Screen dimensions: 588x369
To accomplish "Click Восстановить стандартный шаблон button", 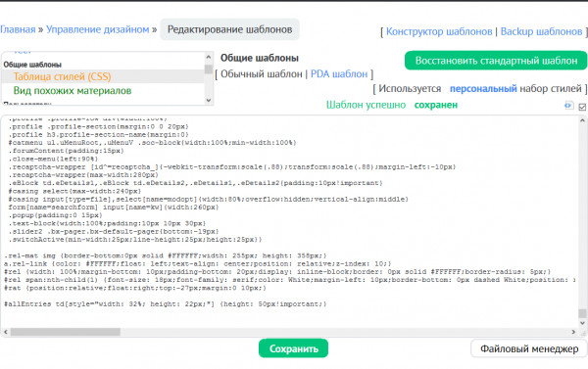I will click(496, 61).
